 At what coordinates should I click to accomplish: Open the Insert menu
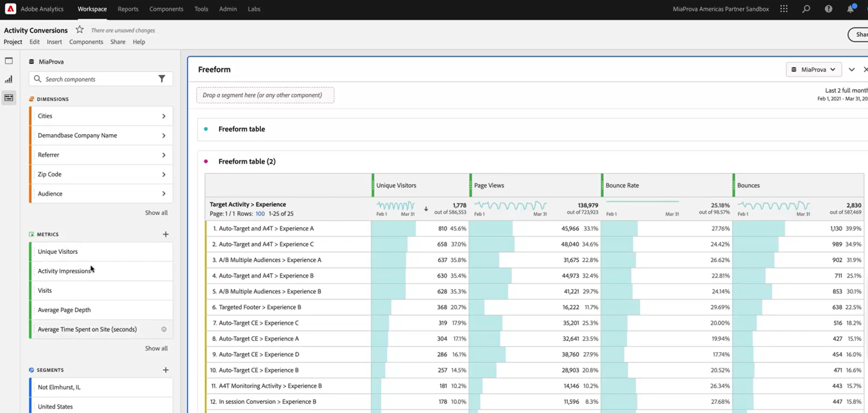pos(54,42)
